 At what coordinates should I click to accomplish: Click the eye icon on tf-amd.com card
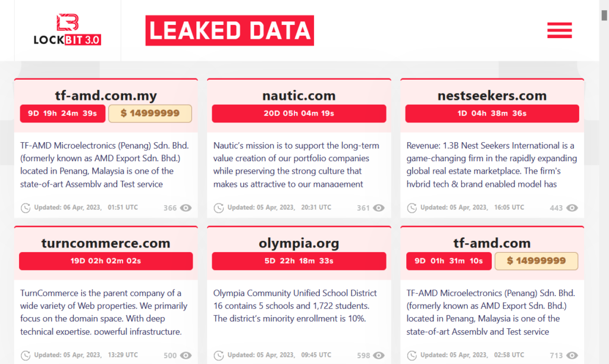pyautogui.click(x=572, y=356)
